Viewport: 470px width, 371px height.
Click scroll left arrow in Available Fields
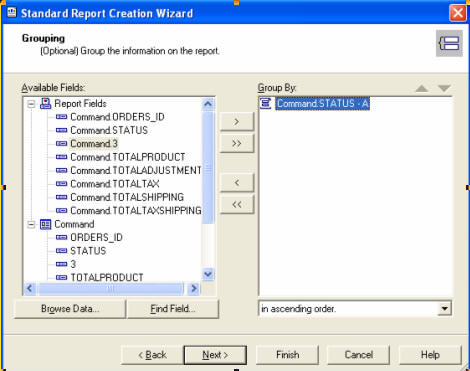(x=30, y=288)
